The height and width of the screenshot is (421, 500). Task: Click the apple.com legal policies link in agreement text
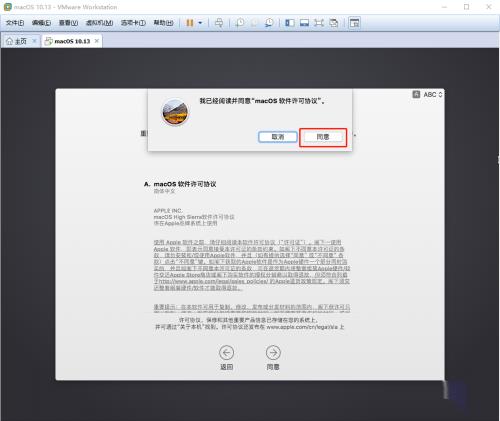pyautogui.click(x=213, y=281)
